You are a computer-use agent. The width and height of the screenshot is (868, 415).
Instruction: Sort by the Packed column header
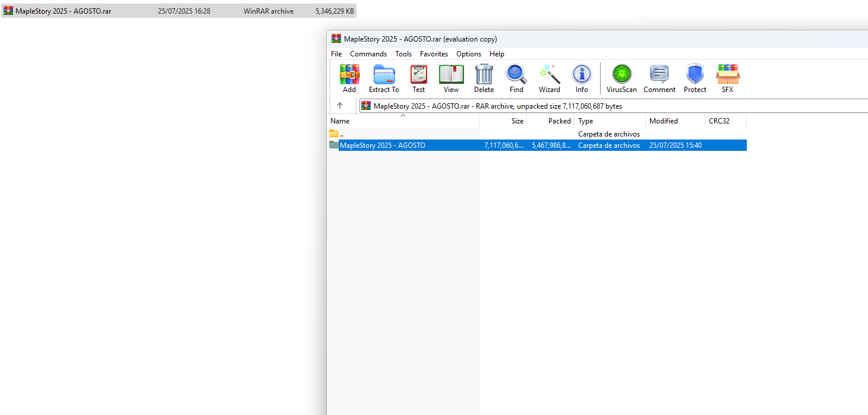[x=551, y=121]
